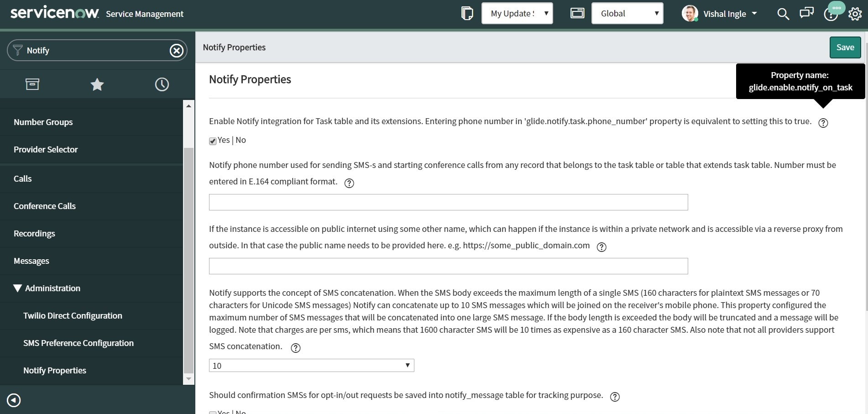Collapse the navigator with the bottom arrow icon
Screen dimensions: 868x414
coord(14,400)
